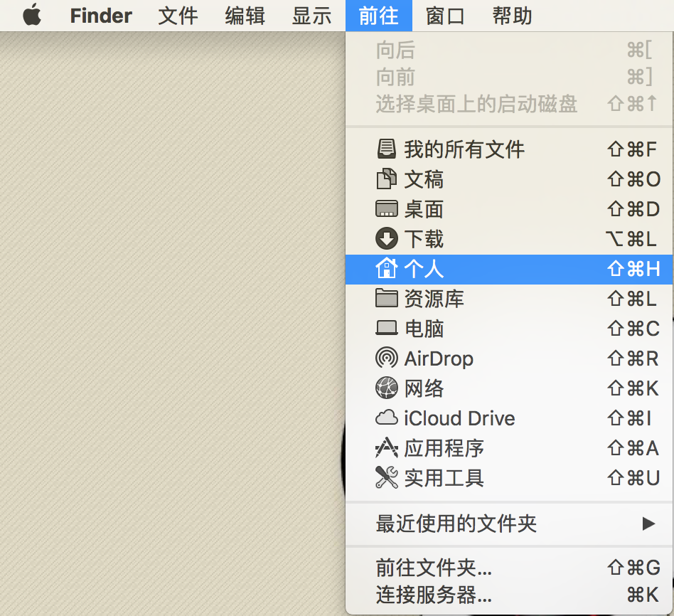Viewport: 674px width, 616px height.
Task: Click the 资源库 folder icon
Action: click(x=387, y=298)
